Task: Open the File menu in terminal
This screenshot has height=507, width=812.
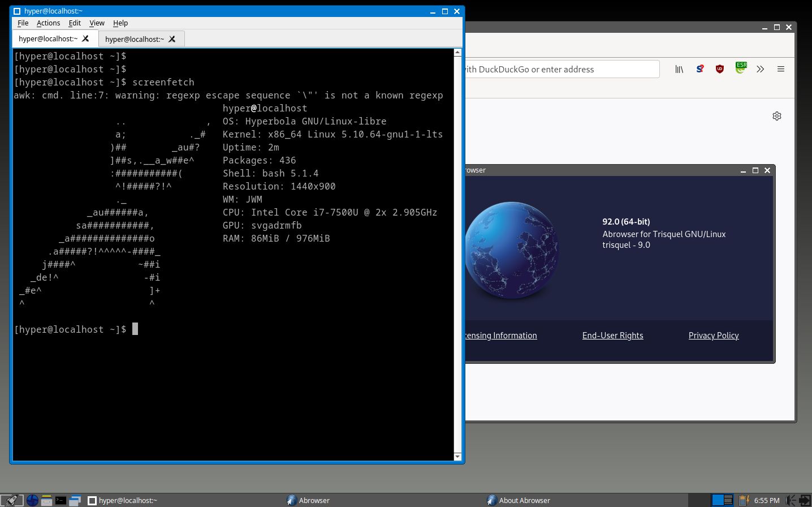Action: [23, 23]
